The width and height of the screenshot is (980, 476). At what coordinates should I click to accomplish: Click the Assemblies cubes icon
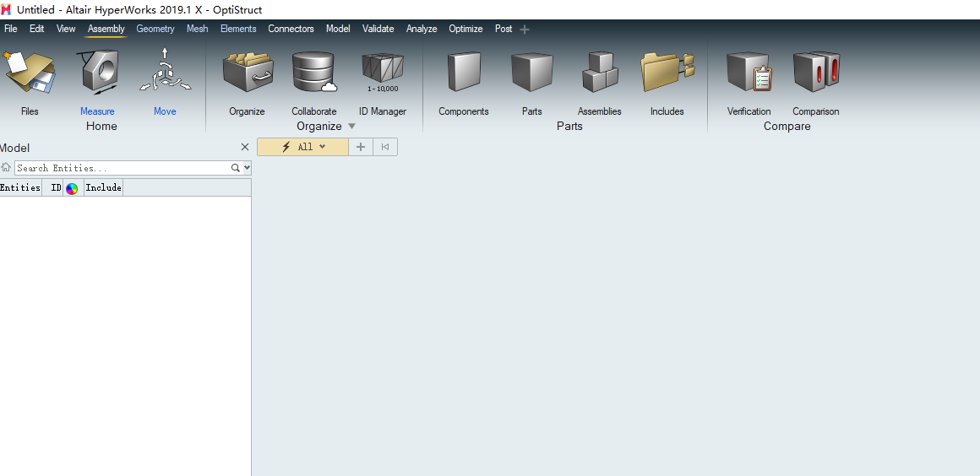[599, 73]
